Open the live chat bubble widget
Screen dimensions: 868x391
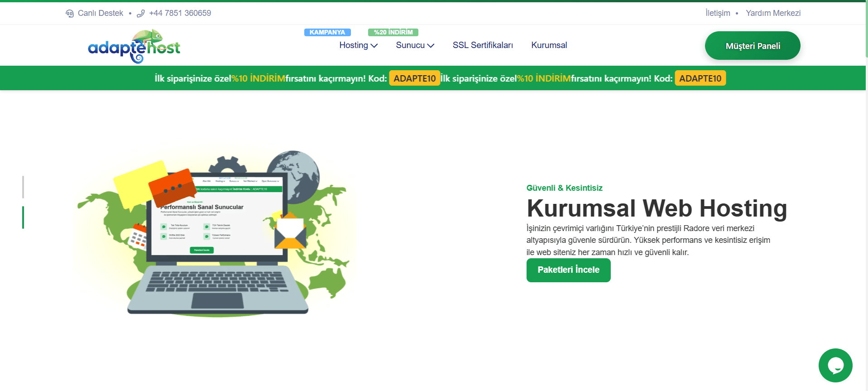[x=835, y=365]
